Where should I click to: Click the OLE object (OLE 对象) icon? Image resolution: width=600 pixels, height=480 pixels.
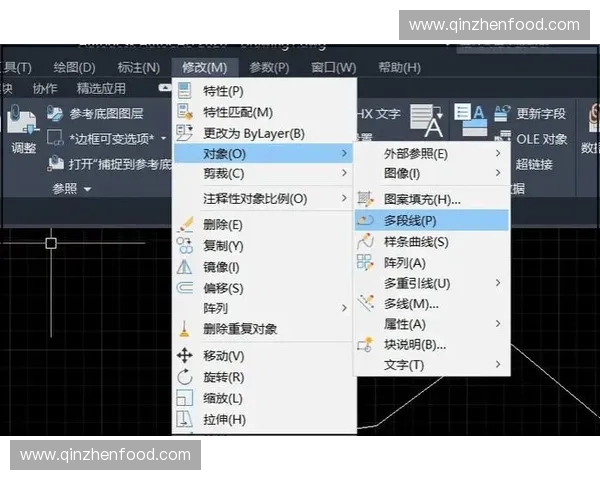pos(502,138)
